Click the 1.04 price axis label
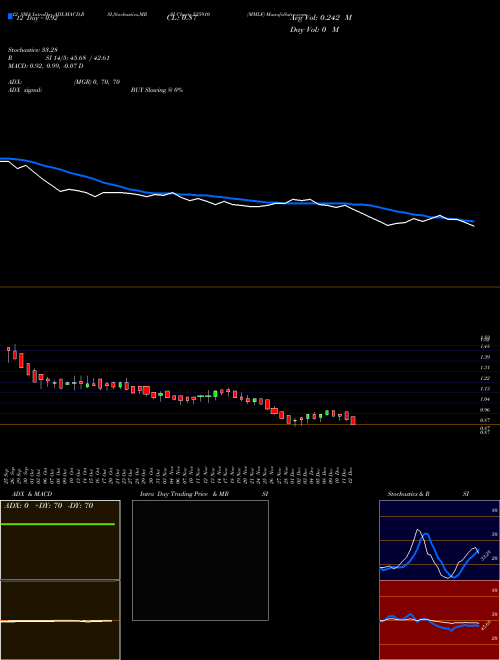The height and width of the screenshot is (660, 500). coord(485,399)
